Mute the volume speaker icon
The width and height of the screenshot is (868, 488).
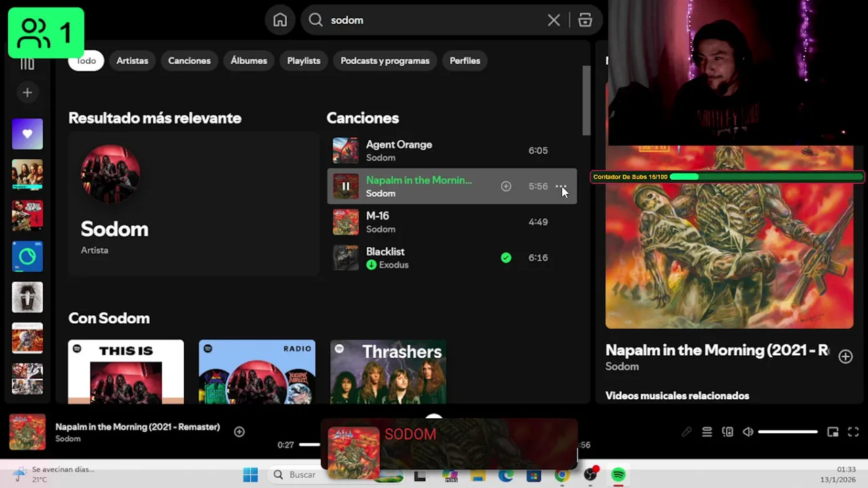pyautogui.click(x=748, y=432)
